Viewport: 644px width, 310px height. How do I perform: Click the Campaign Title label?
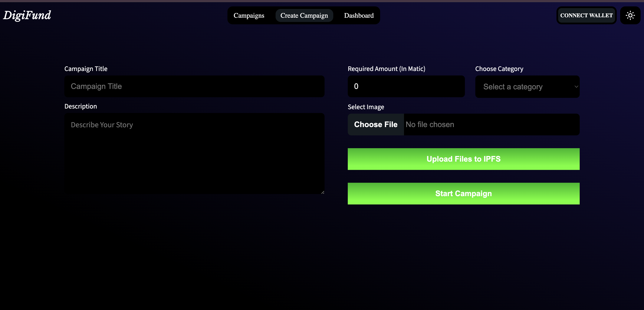pyautogui.click(x=86, y=69)
